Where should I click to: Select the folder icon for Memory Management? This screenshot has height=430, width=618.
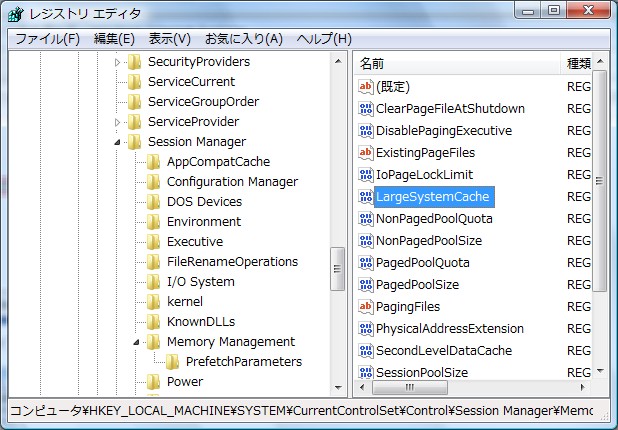click(153, 341)
